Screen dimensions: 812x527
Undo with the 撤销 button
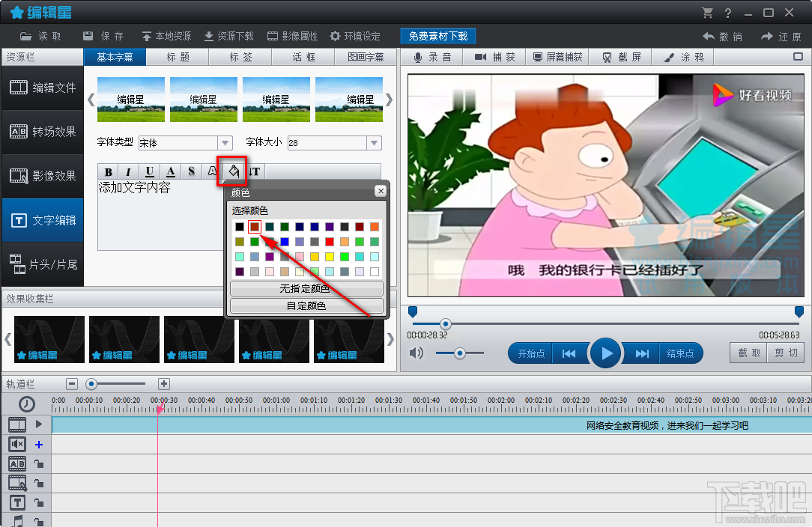pyautogui.click(x=722, y=37)
